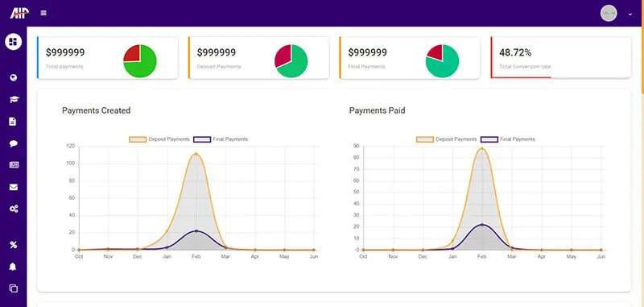Viewport: 644px width, 307px height.
Task: Click the user avatar in header
Action: [x=609, y=13]
